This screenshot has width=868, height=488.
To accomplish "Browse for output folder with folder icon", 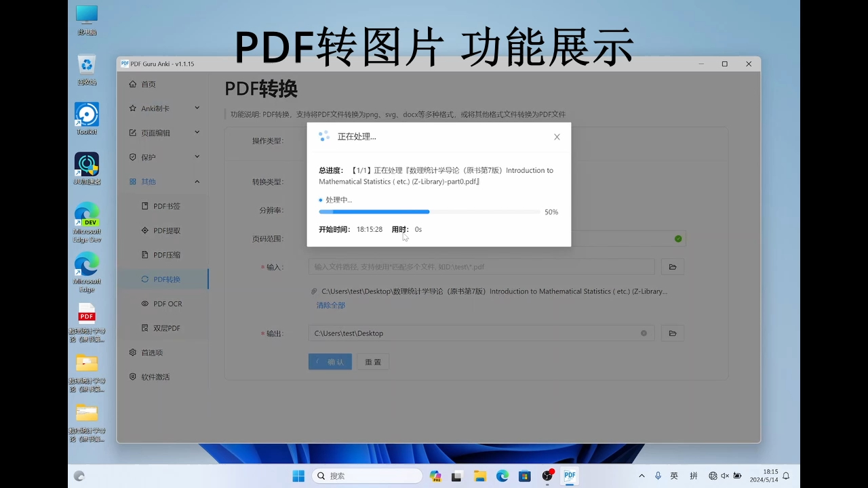I will (673, 333).
